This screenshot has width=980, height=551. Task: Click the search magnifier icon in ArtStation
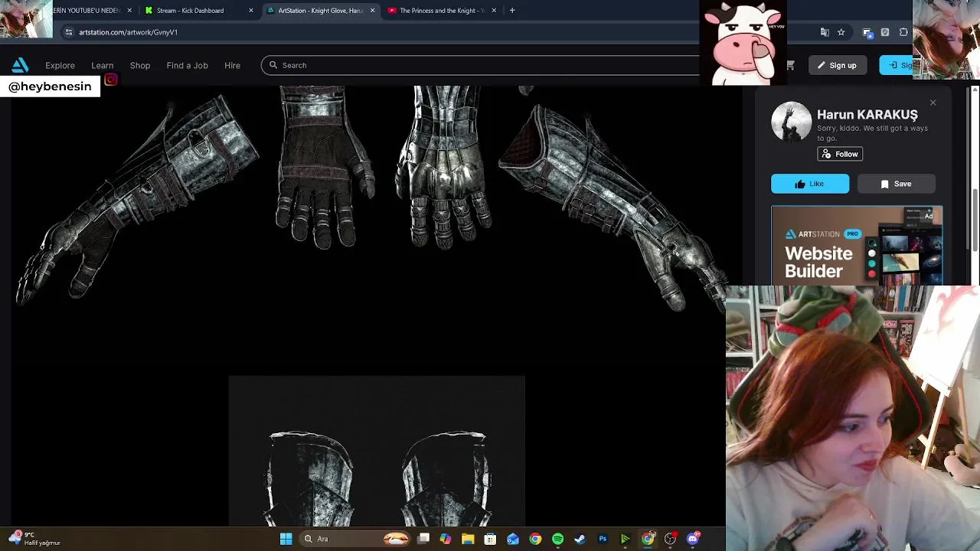point(273,65)
